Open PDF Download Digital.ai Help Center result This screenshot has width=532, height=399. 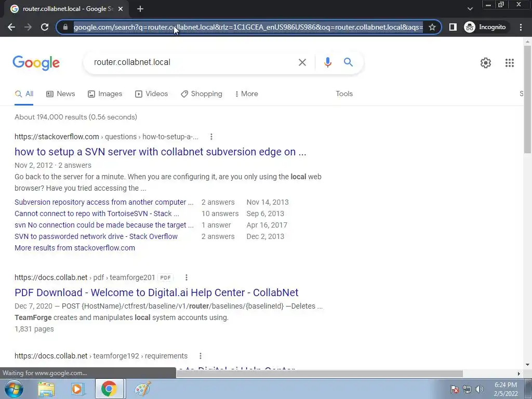coord(156,293)
